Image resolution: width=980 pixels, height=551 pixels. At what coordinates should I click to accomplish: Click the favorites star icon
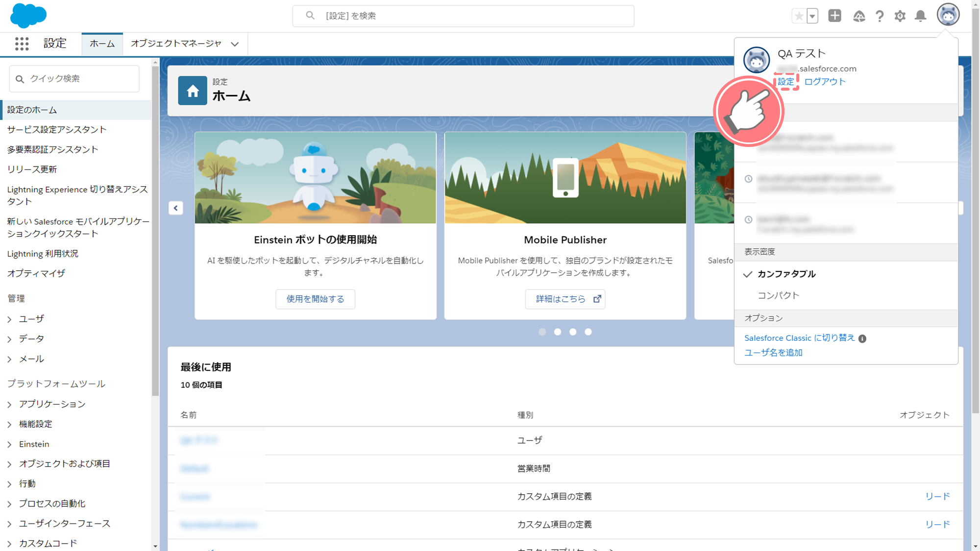[799, 16]
